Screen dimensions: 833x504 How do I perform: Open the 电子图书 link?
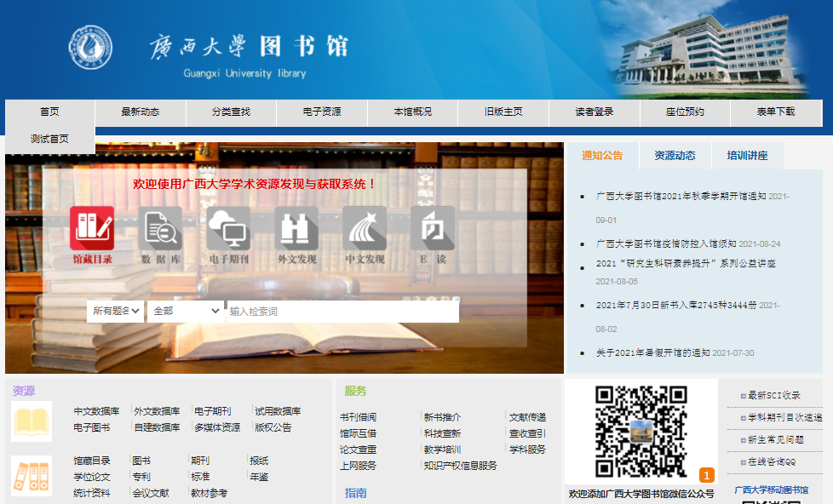pos(92,427)
